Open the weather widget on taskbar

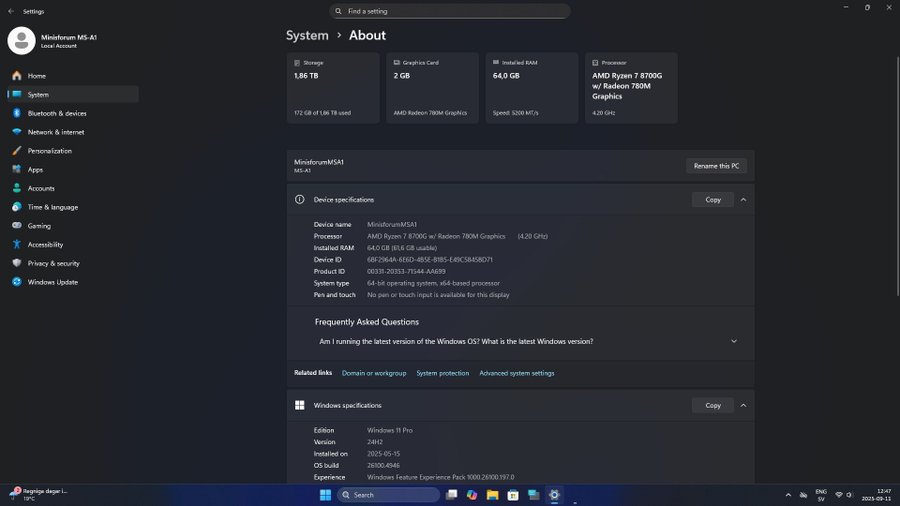click(x=39, y=495)
